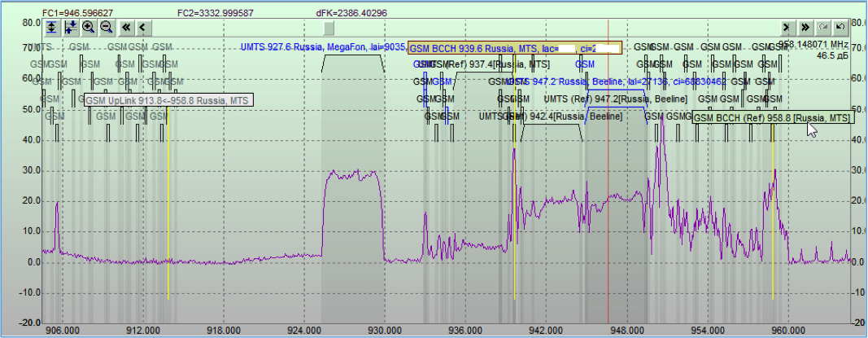
Task: Click the GSM UpLink 913.8<-958.8 MTS label
Action: [x=169, y=100]
